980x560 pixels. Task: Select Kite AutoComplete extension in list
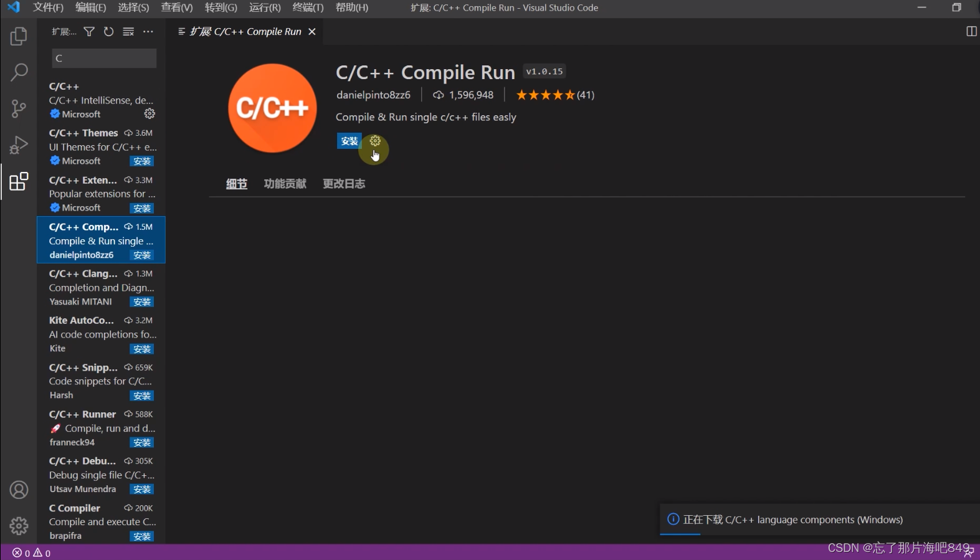point(101,334)
